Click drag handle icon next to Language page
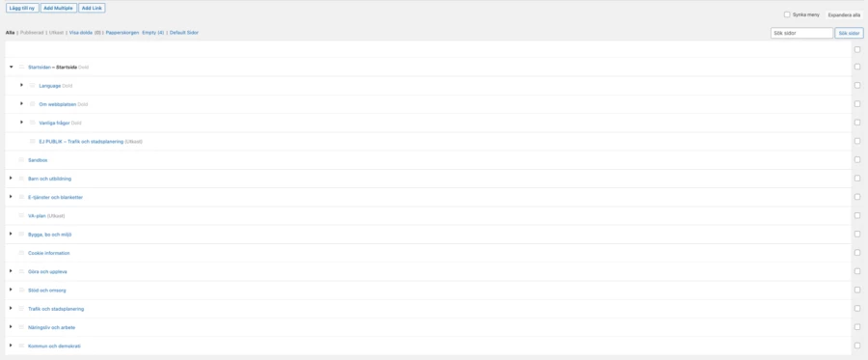This screenshot has height=360, width=868. [x=32, y=85]
